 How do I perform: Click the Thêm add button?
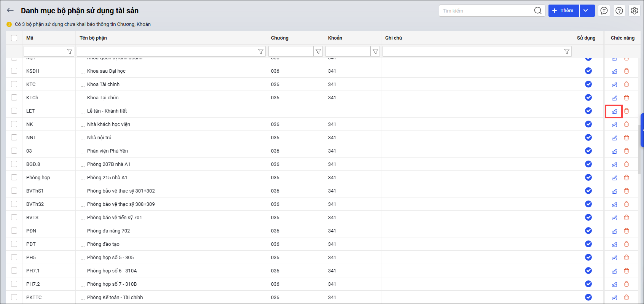(x=563, y=11)
